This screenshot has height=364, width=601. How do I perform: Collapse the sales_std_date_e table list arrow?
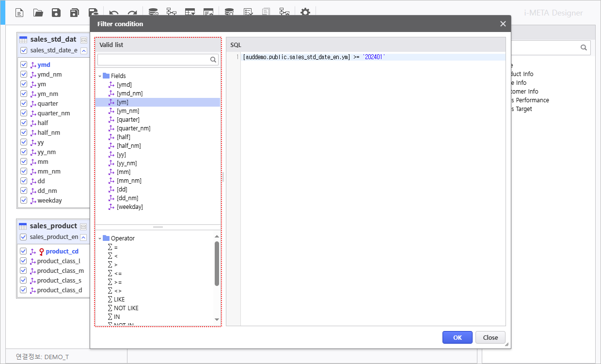tap(84, 50)
